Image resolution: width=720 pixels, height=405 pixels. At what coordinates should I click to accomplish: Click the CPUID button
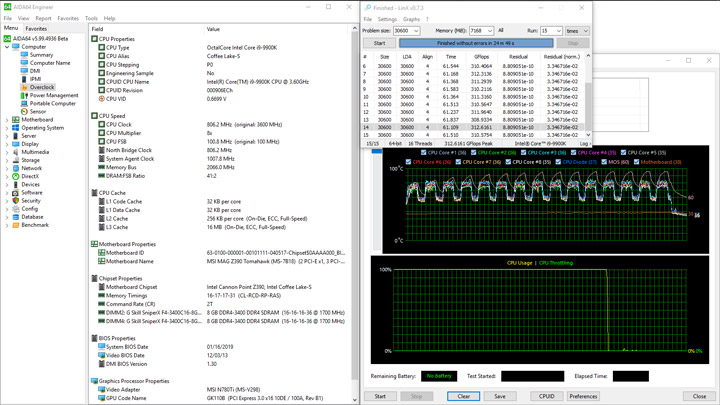546,396
